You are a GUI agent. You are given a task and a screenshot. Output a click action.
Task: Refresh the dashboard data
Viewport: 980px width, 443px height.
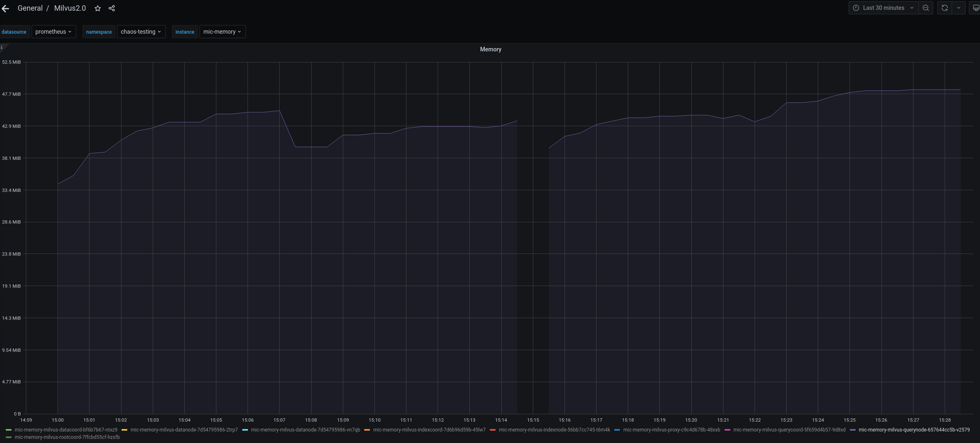(944, 8)
